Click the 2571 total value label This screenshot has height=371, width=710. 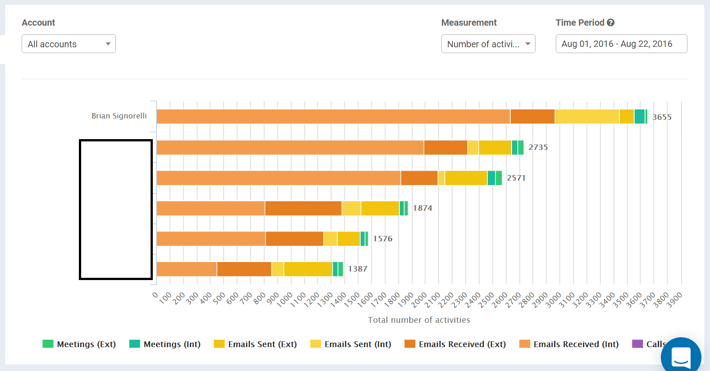pyautogui.click(x=516, y=178)
